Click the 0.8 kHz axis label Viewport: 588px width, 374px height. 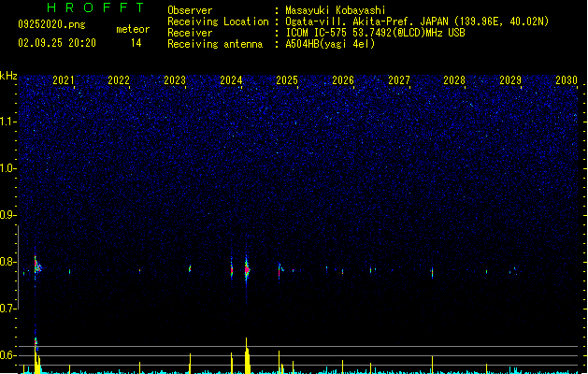7,262
